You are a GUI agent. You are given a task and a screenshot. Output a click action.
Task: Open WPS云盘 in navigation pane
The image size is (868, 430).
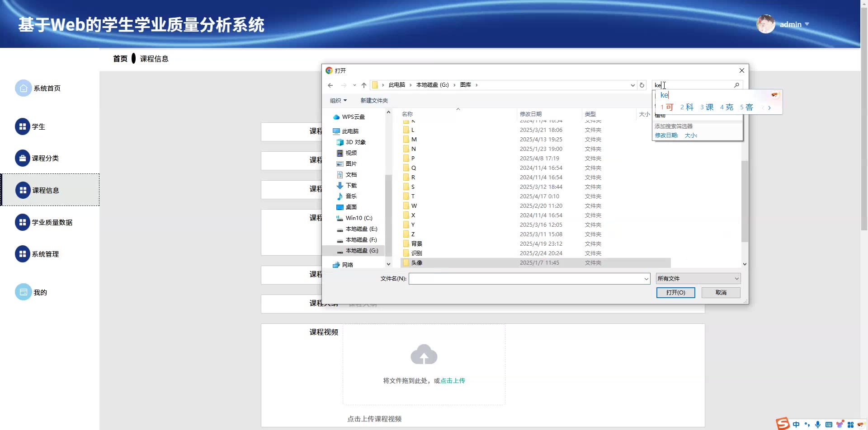click(x=353, y=117)
